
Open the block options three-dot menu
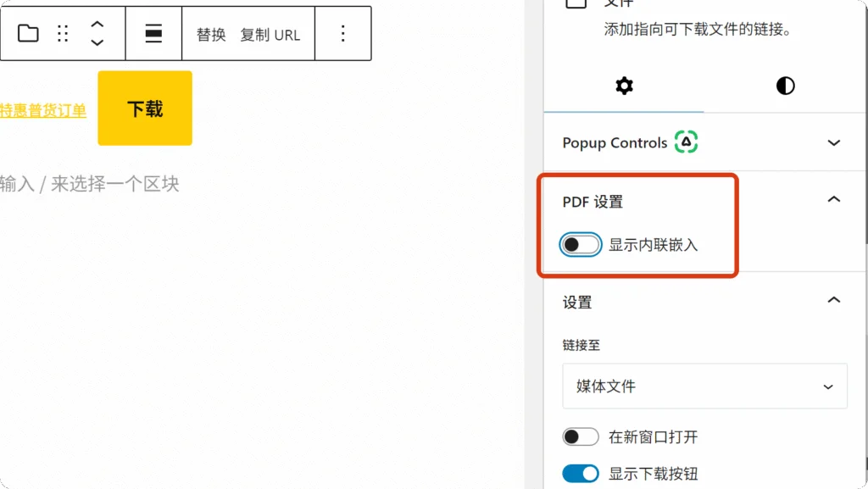[x=342, y=34]
